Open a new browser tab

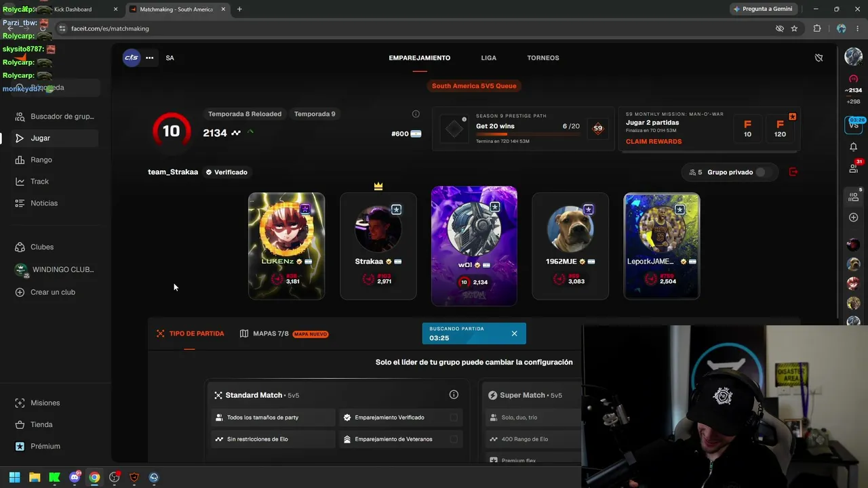[x=239, y=9]
